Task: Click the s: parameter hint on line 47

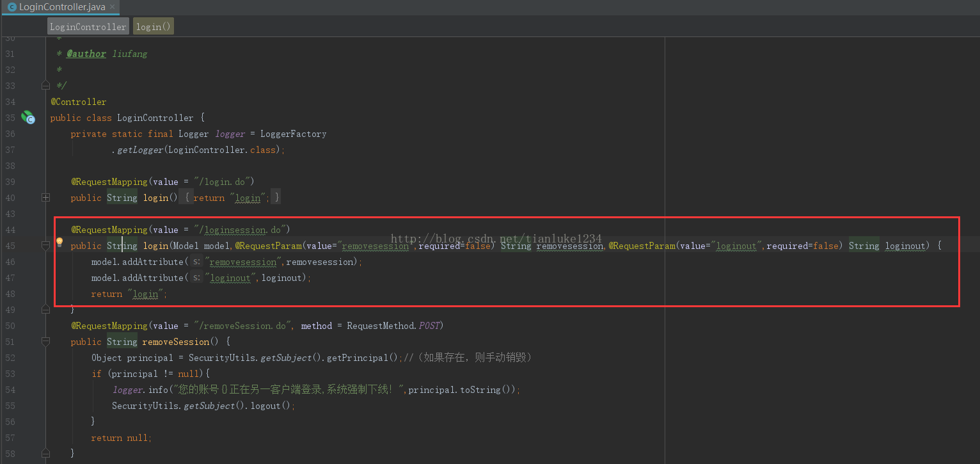Action: click(x=197, y=278)
